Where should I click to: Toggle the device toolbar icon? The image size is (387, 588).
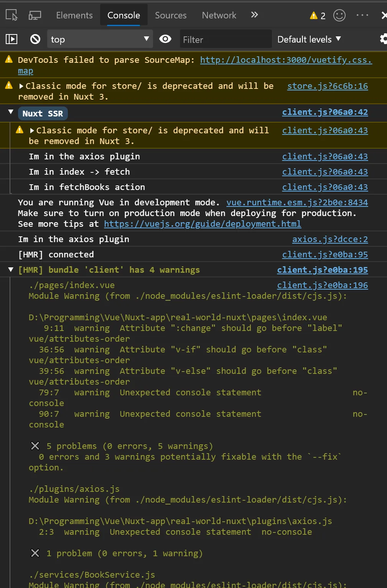coord(35,15)
